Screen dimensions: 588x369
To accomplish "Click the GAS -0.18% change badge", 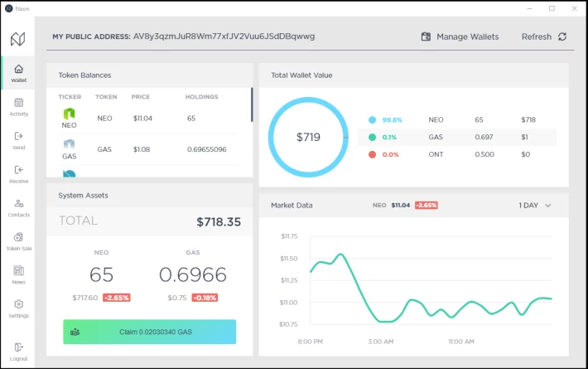I will point(205,298).
